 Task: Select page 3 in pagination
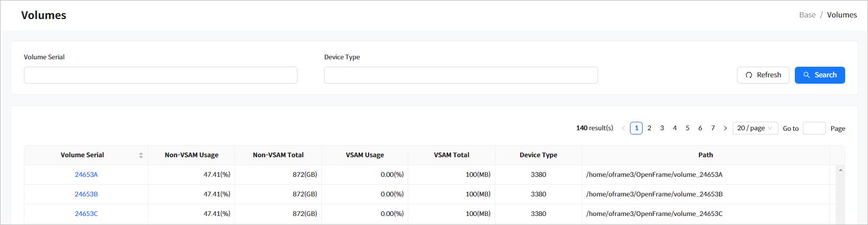[x=662, y=128]
